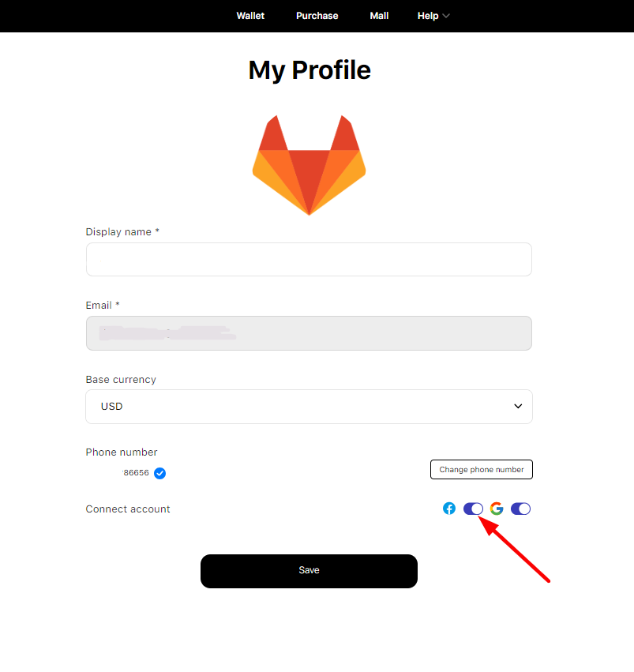Click the Help menu chevron arrow
This screenshot has width=634, height=672.
[x=446, y=16]
